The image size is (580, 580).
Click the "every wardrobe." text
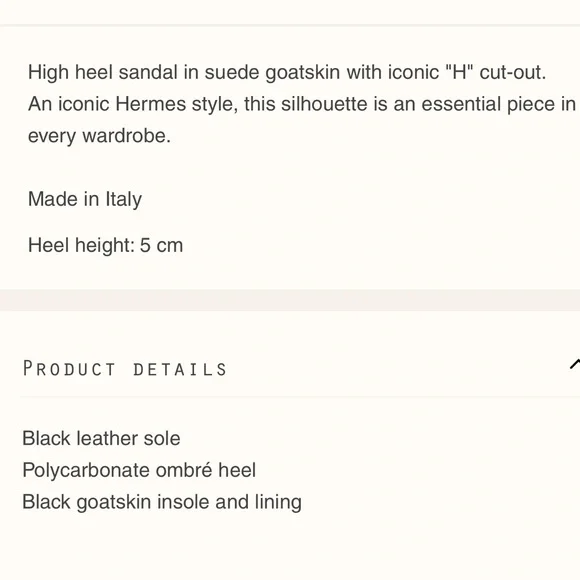[x=100, y=136]
